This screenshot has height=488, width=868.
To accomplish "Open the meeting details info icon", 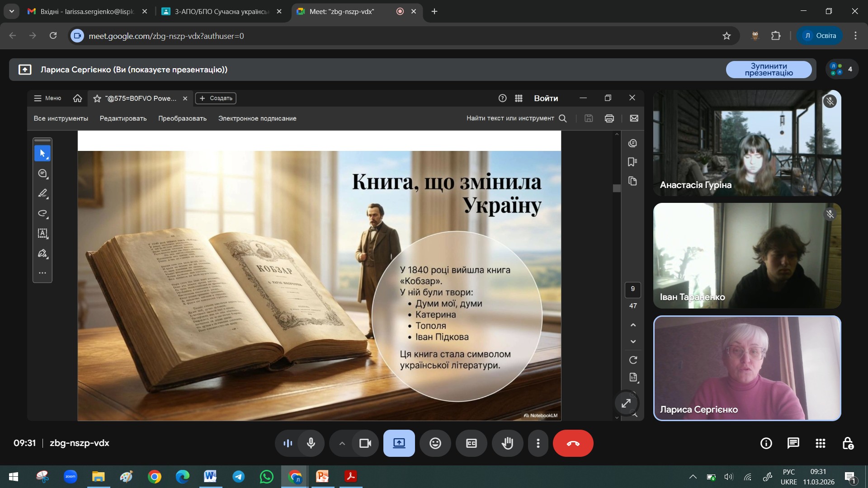I will [x=766, y=443].
